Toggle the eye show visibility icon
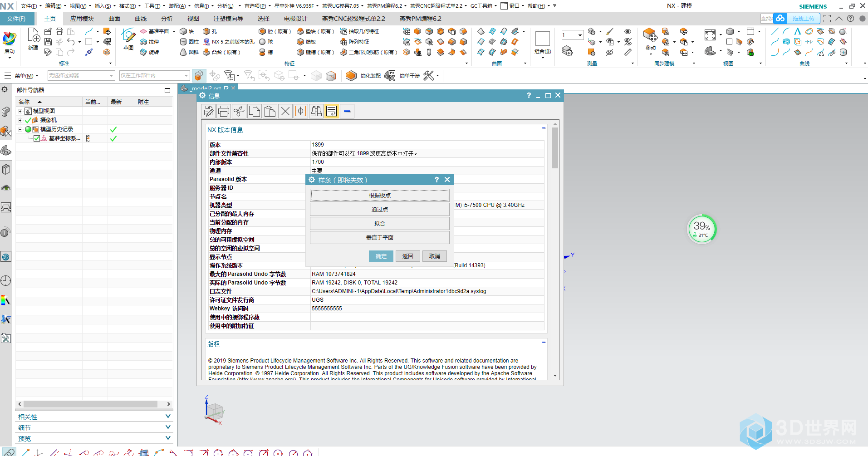This screenshot has height=456, width=868. pyautogui.click(x=628, y=31)
